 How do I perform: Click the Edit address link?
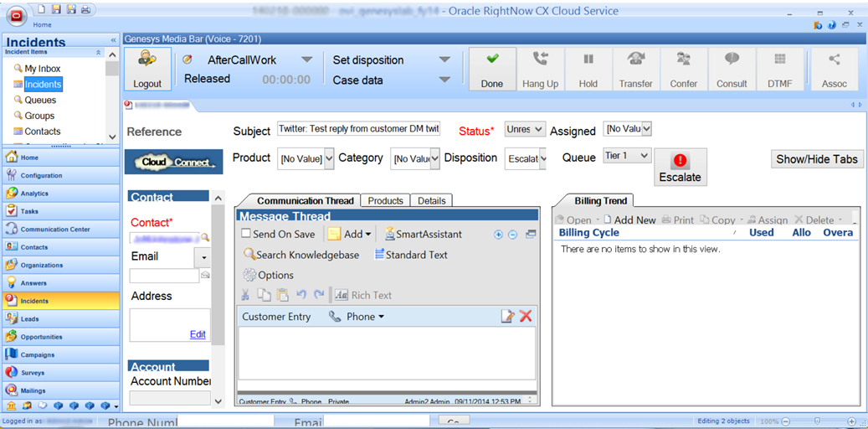[x=198, y=334]
